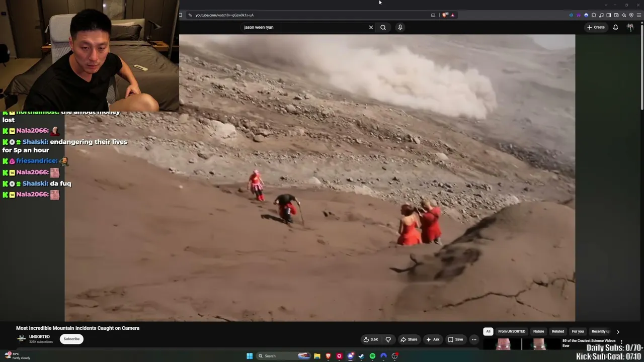Click the YouTube search magnifier button
Viewport: 644px width, 362px height.
[x=383, y=27]
